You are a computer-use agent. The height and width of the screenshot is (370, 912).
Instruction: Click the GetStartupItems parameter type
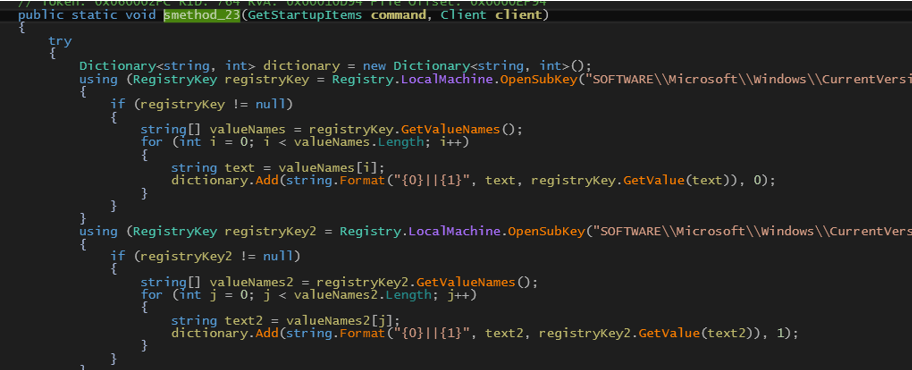point(306,15)
